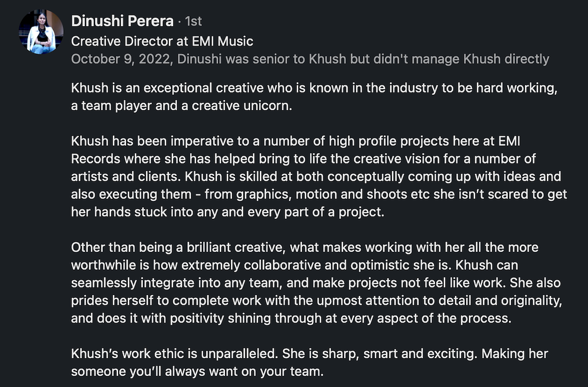
Task: Click the October 9, 2022 date text
Action: pos(120,59)
